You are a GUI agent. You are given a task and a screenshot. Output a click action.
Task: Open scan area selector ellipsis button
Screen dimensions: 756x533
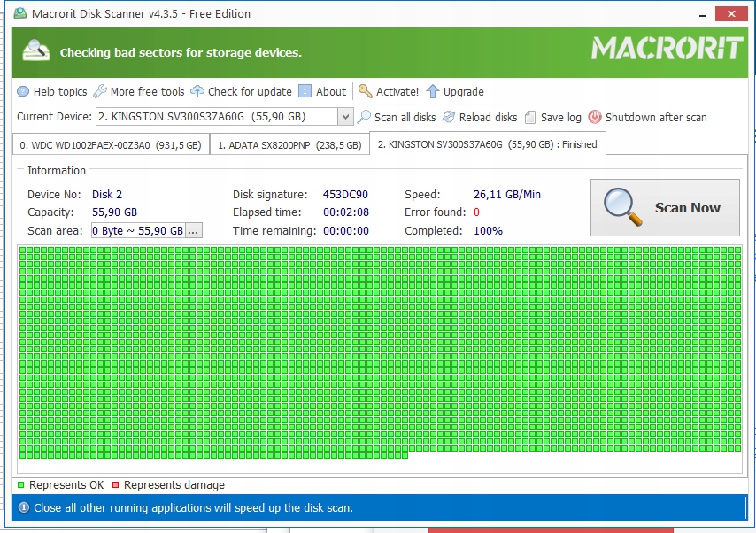click(x=193, y=230)
